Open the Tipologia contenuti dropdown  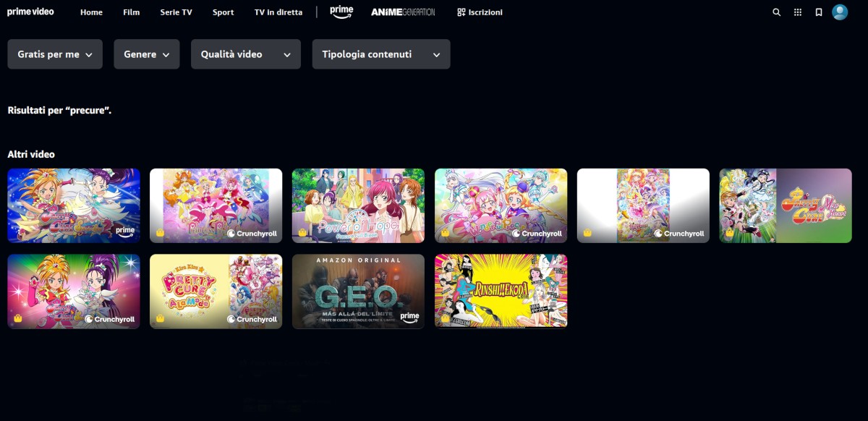[381, 54]
